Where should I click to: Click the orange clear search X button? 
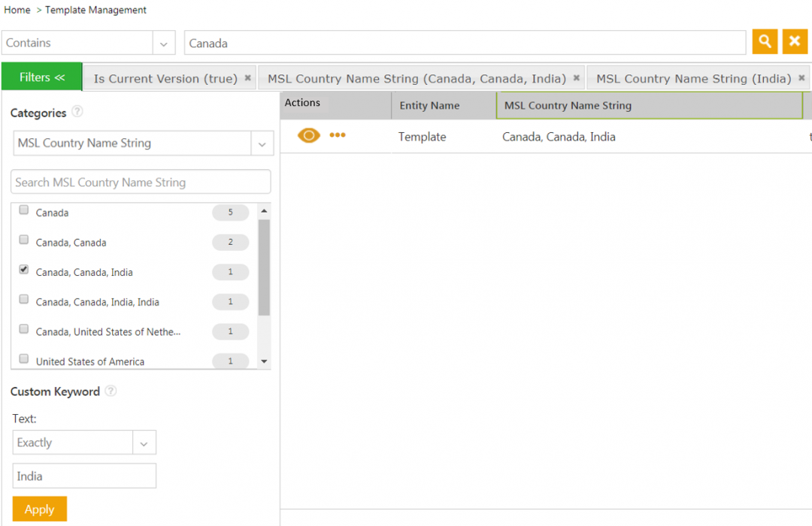coord(795,42)
